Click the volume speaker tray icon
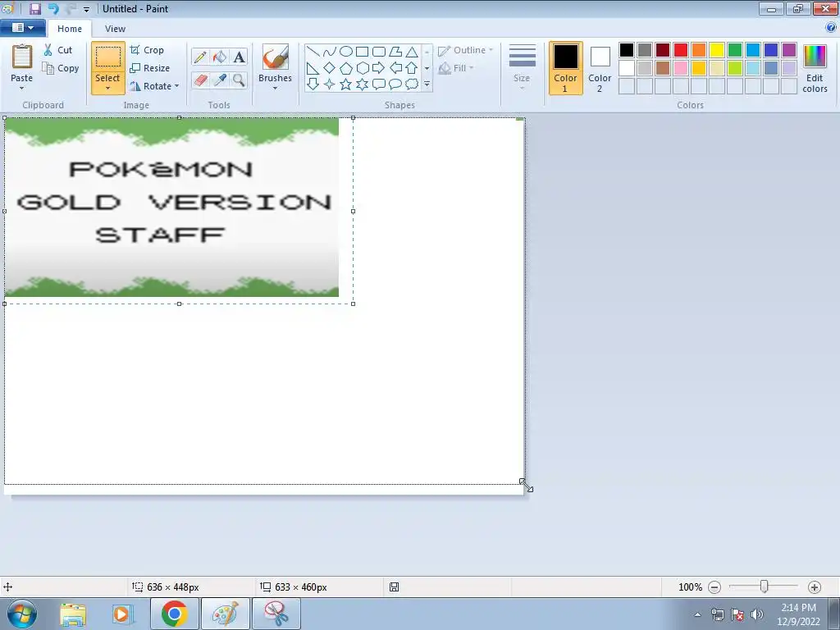840x630 pixels. click(757, 614)
